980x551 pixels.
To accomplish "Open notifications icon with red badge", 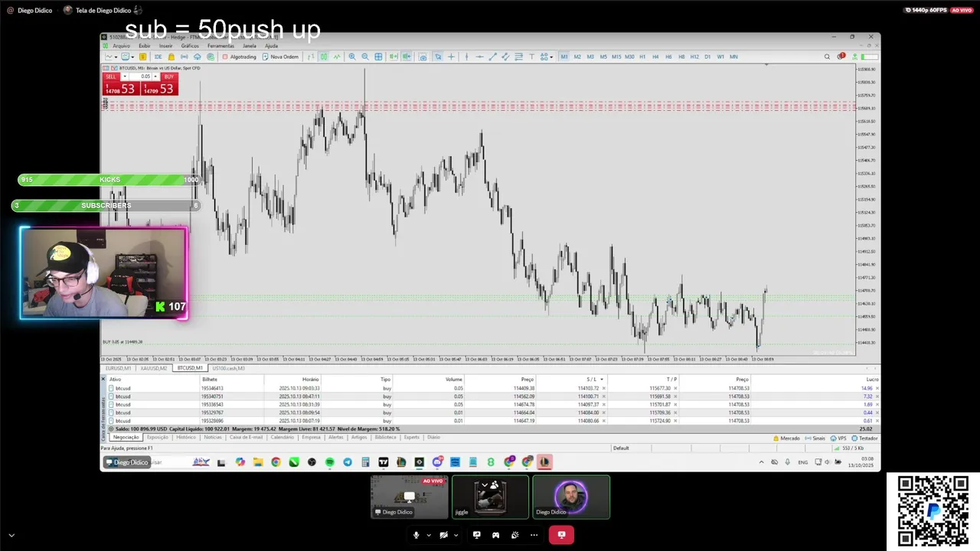I will point(841,57).
